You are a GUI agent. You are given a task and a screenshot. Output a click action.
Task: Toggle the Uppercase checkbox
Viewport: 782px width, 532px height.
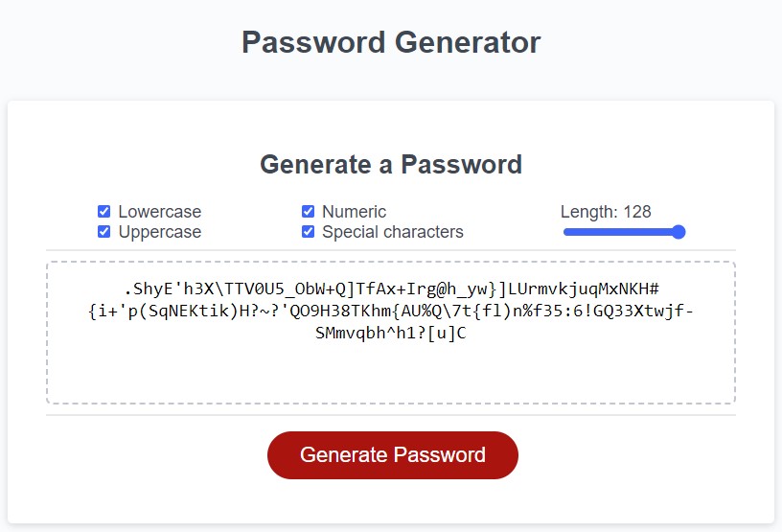coord(103,232)
